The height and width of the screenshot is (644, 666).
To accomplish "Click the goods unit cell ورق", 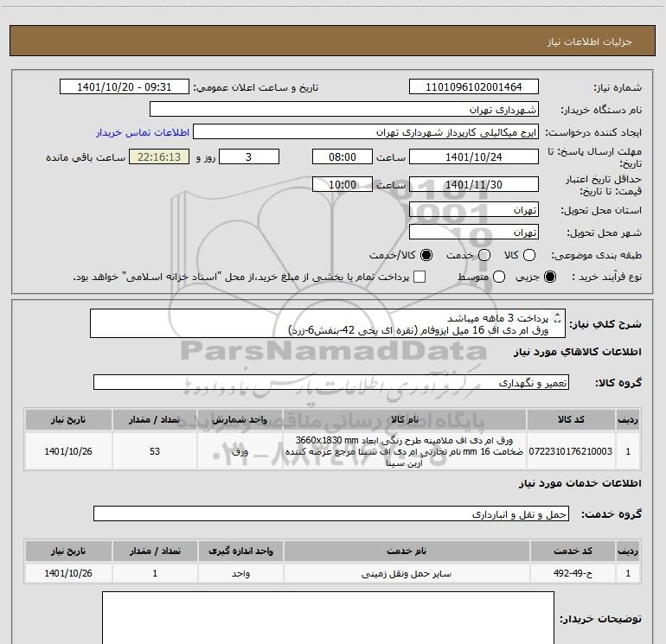I will coord(240,451).
